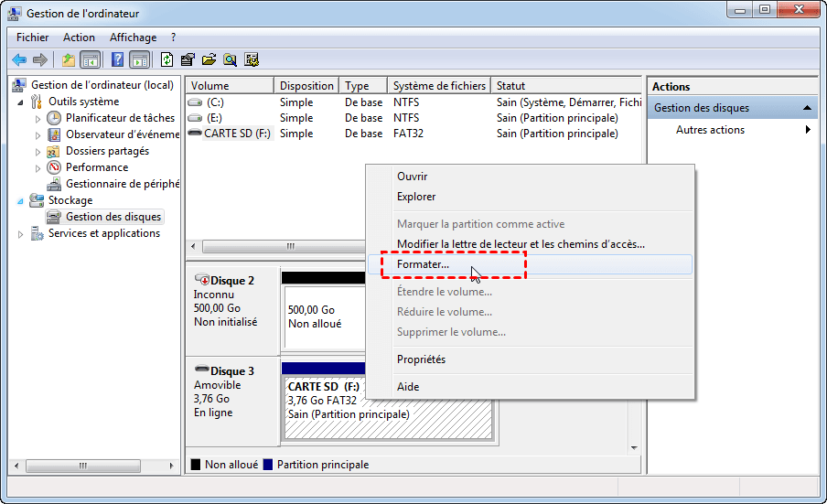Expand Services et applications node
Viewport: 827px width, 504px height.
(x=20, y=234)
